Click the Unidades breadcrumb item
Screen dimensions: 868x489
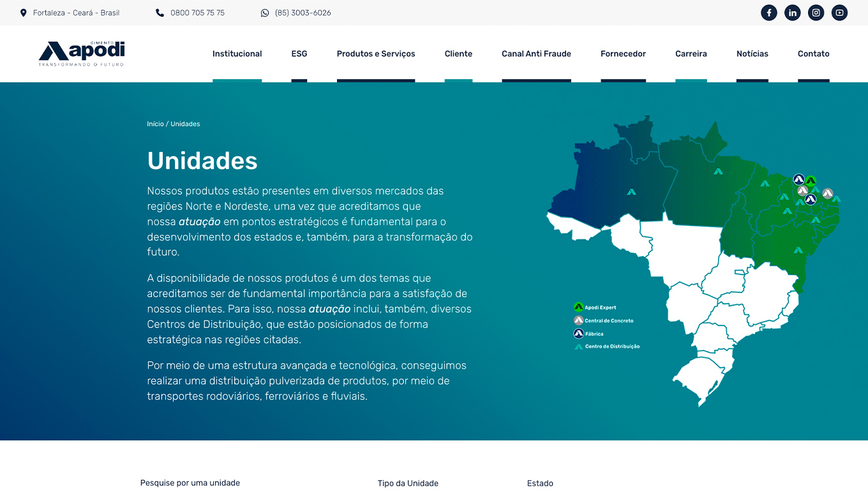pyautogui.click(x=185, y=124)
